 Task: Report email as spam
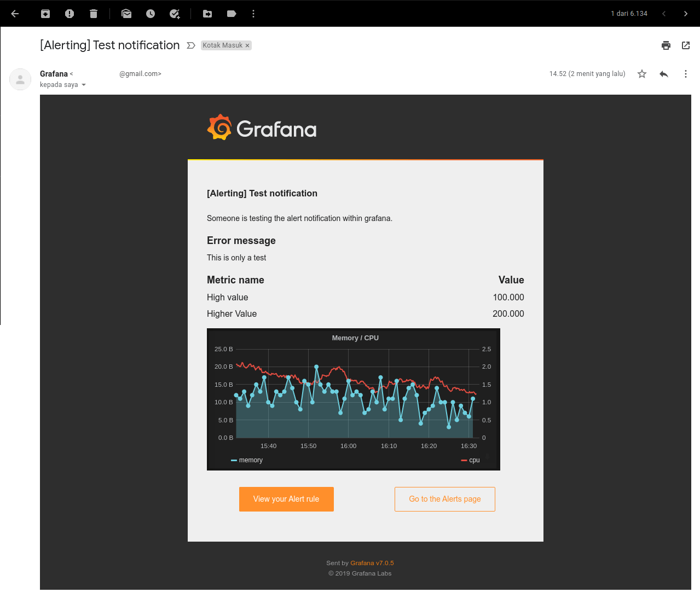tap(70, 14)
